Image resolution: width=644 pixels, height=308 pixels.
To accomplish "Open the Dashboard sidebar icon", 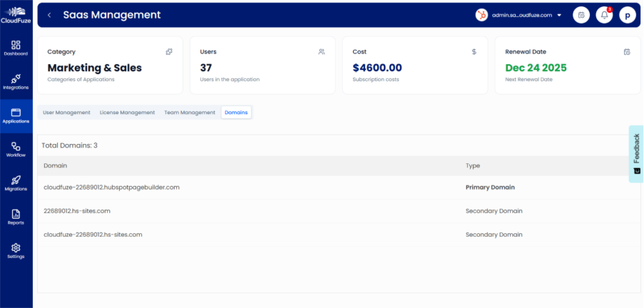I will coord(16,45).
